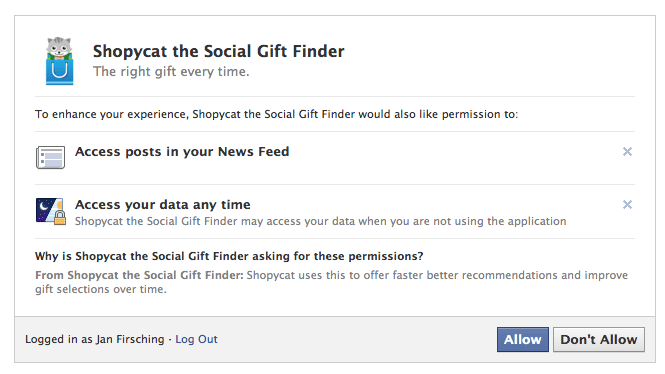Click the Shopycat cat-in-shopping-bag logo
Viewport: 665px width, 374px height.
click(59, 61)
